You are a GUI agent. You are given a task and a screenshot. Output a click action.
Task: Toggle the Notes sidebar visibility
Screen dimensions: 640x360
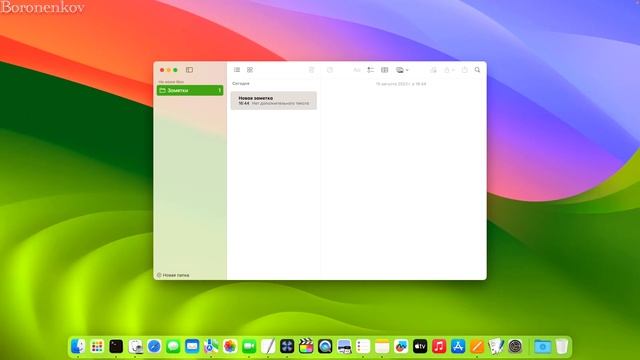click(x=189, y=70)
